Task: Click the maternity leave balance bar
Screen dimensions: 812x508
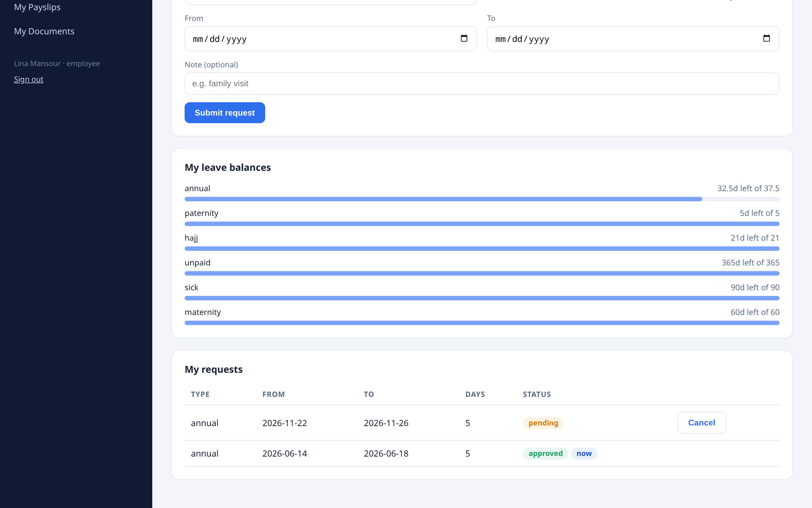Action: click(482, 323)
